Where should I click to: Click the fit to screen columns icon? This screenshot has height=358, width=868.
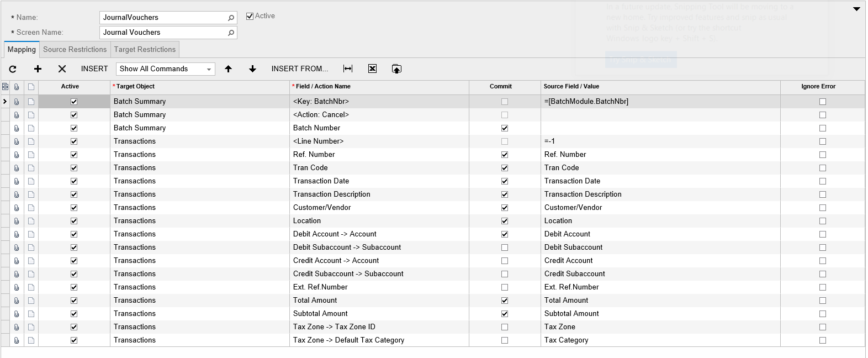click(x=348, y=69)
